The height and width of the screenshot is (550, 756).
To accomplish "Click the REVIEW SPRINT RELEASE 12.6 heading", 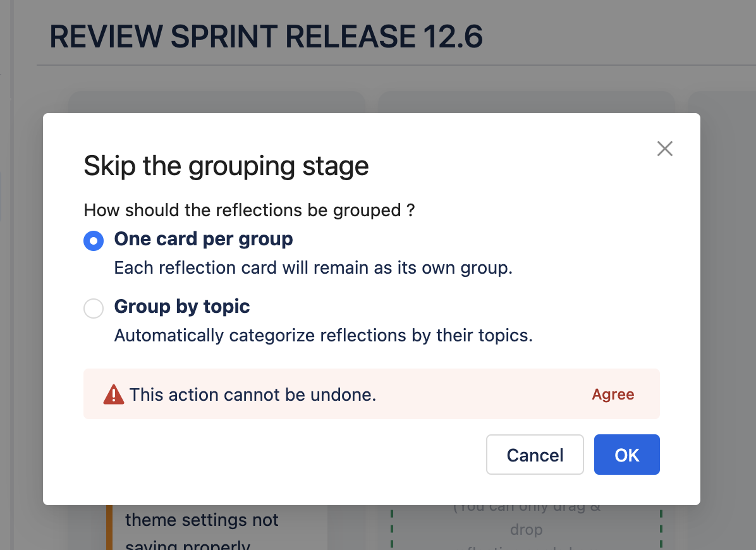I will (266, 37).
